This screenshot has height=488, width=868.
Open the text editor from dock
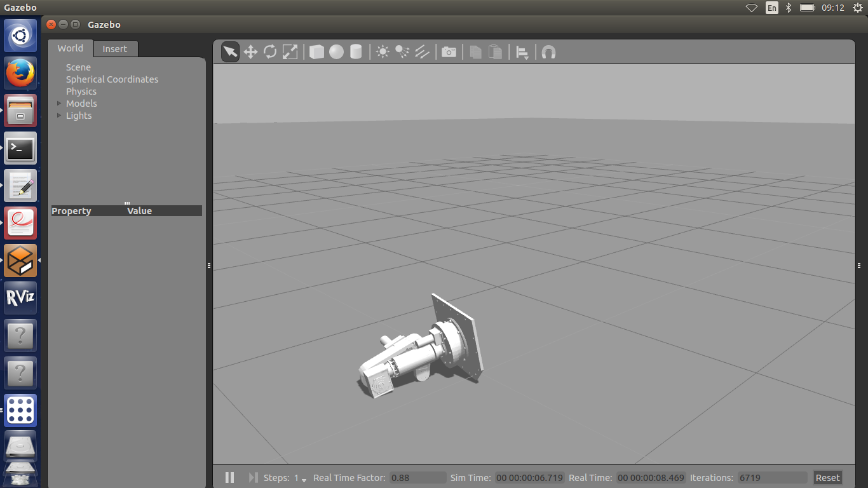tap(20, 186)
